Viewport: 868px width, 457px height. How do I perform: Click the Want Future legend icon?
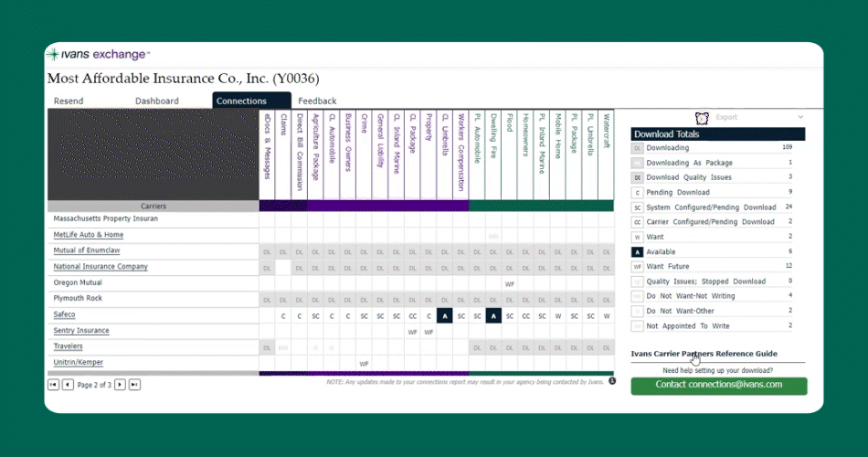[637, 266]
